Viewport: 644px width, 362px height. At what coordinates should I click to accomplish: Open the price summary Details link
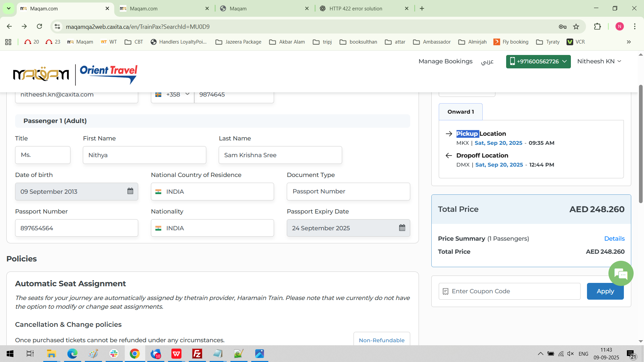614,239
